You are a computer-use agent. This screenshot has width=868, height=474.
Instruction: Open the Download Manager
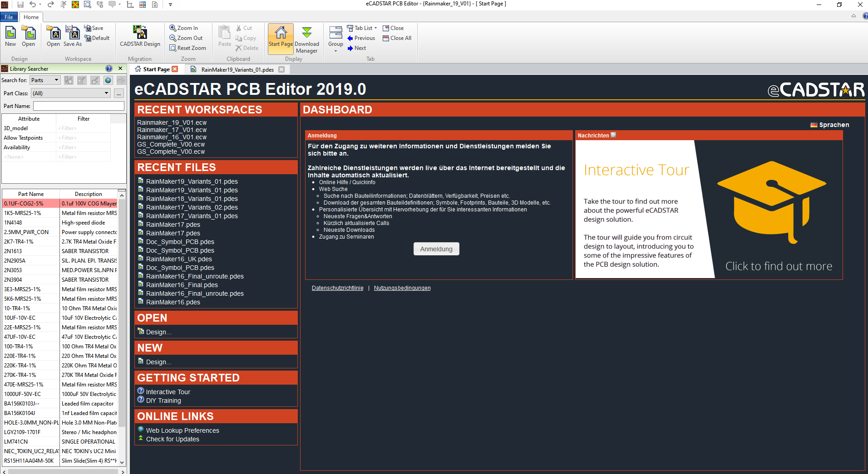[x=307, y=40]
